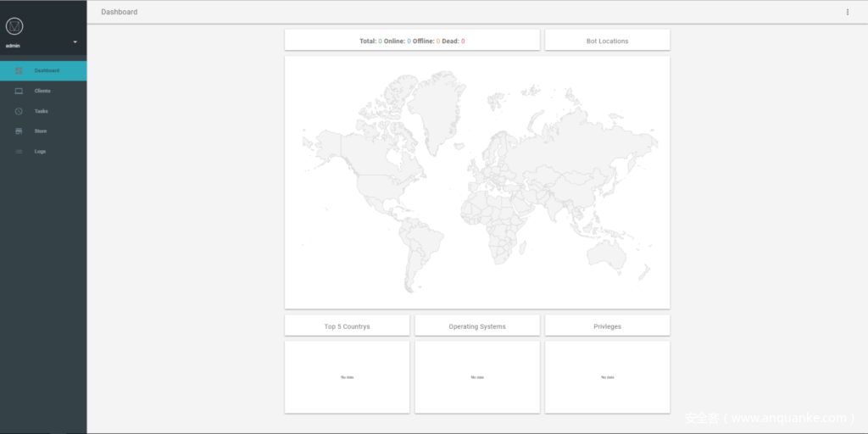Click the admin username text
Image resolution: width=868 pixels, height=434 pixels.
click(x=13, y=46)
